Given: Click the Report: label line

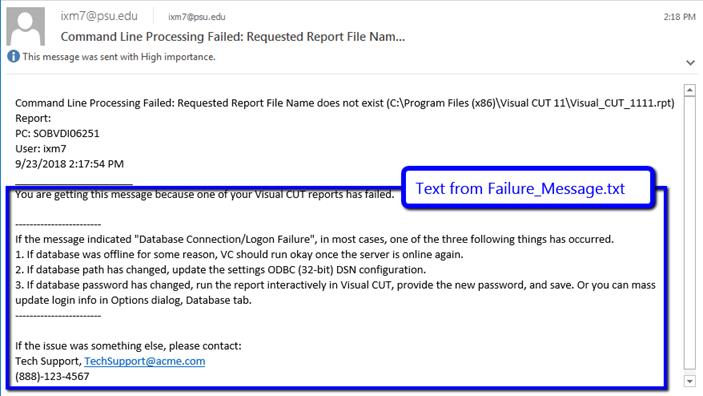Looking at the screenshot, I should coord(33,118).
